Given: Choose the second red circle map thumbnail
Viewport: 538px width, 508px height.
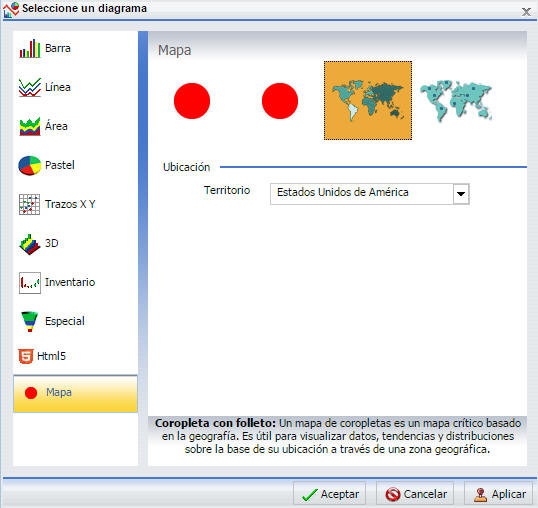Looking at the screenshot, I should click(280, 101).
